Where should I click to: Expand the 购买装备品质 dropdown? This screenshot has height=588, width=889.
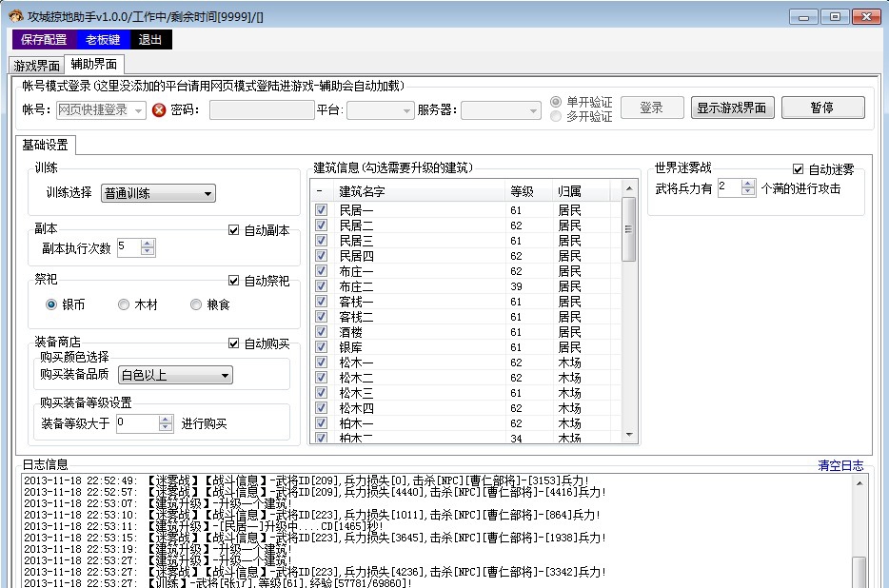[x=174, y=376]
